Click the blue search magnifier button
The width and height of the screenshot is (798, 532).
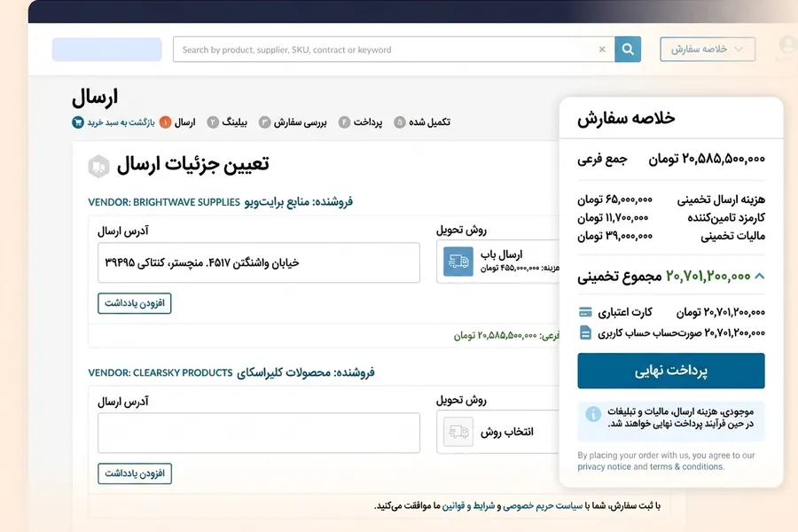[628, 50]
